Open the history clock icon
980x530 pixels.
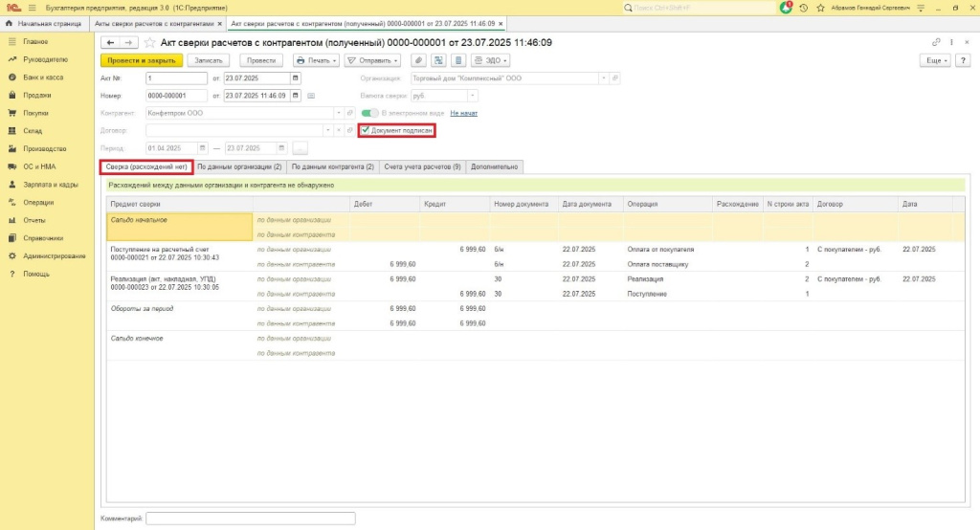(x=803, y=8)
